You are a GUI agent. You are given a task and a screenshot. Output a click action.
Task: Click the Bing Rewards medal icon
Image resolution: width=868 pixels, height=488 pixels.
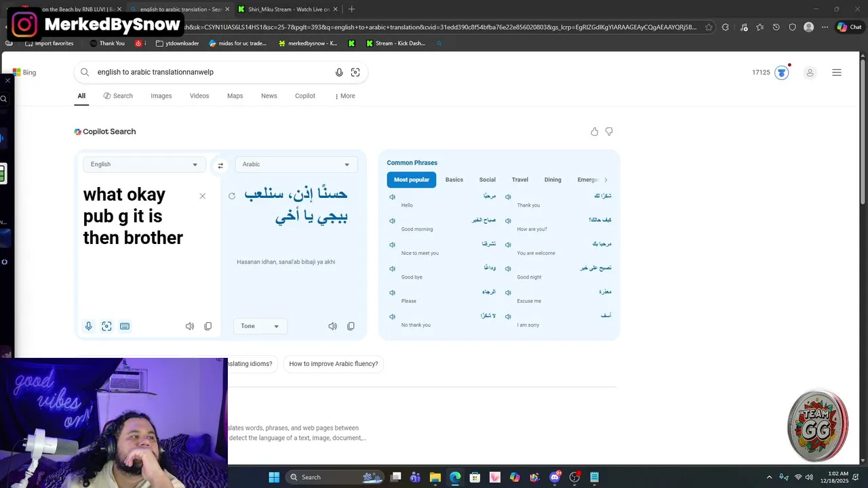(782, 73)
